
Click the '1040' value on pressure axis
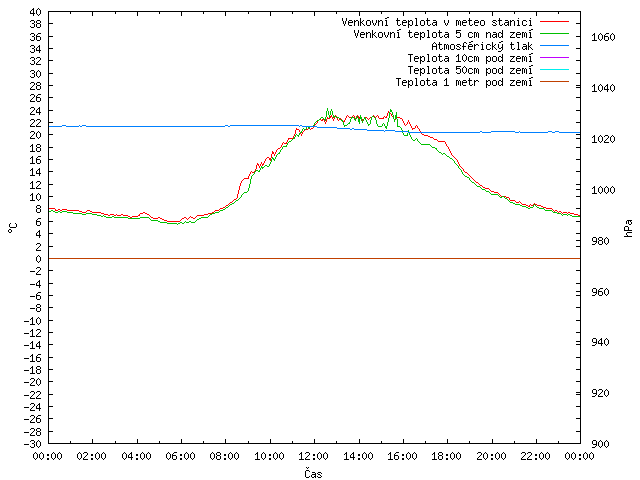coord(603,88)
